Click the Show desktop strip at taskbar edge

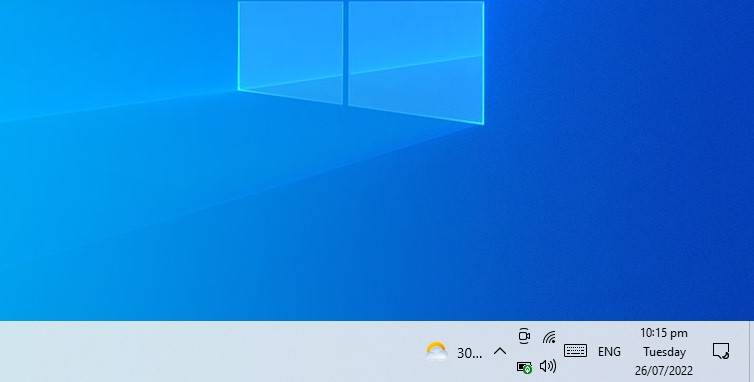click(x=751, y=351)
